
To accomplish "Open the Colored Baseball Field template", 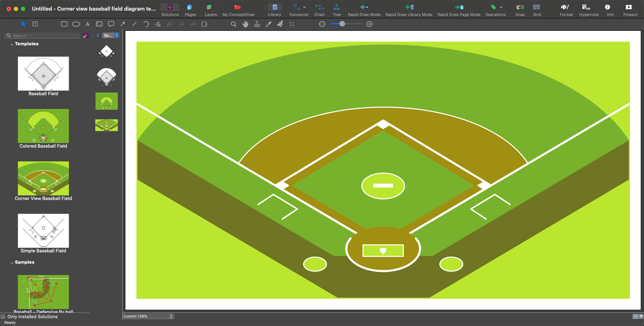I will point(43,129).
